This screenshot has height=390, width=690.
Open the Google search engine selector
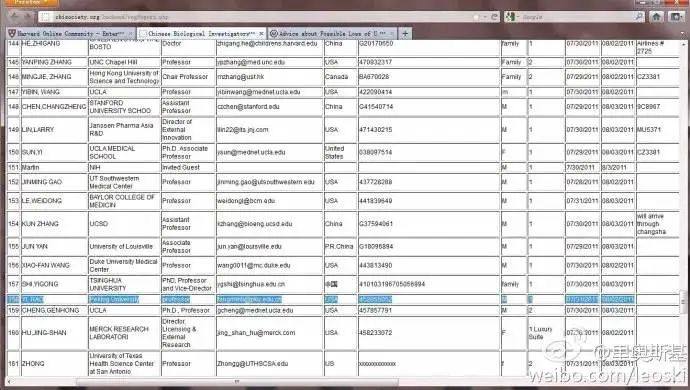pos(512,17)
